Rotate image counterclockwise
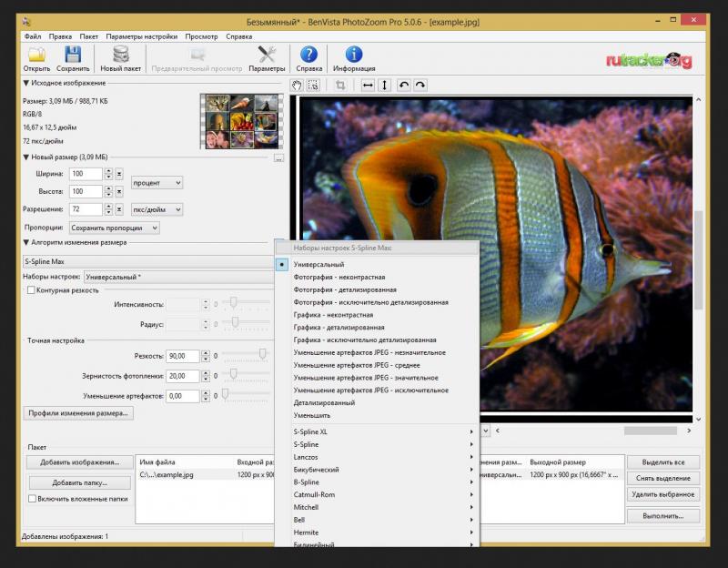This screenshot has height=568, width=728. (x=403, y=86)
